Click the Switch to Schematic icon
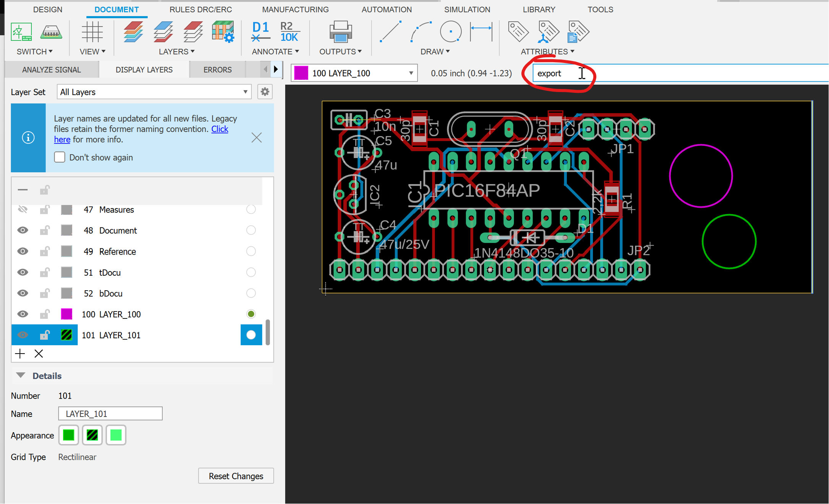This screenshot has height=504, width=829. (21, 32)
